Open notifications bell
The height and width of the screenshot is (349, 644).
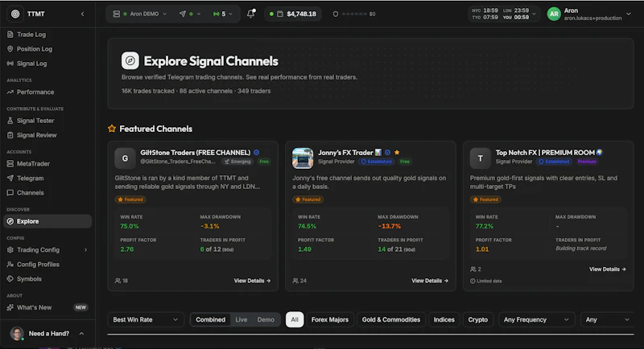(251, 14)
